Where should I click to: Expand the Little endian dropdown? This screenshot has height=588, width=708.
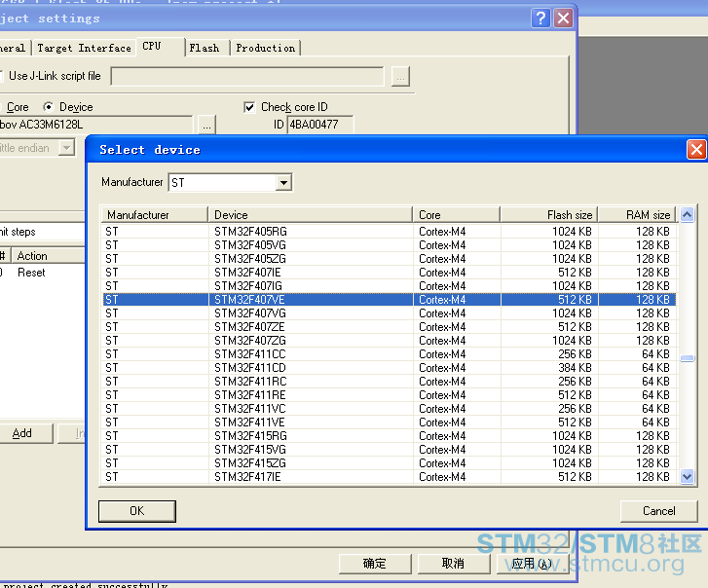[x=66, y=148]
